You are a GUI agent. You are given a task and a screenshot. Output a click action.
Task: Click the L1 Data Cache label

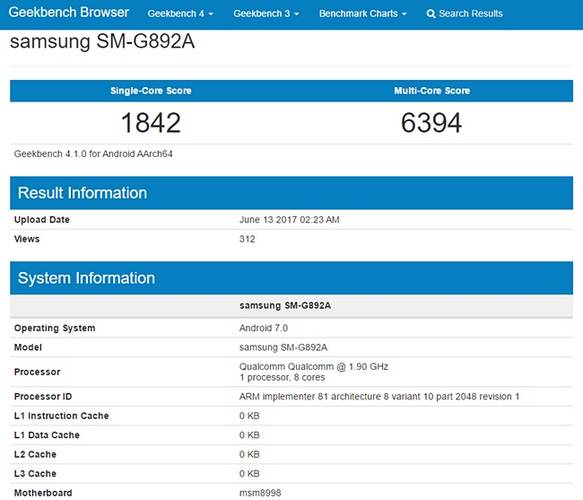click(47, 435)
